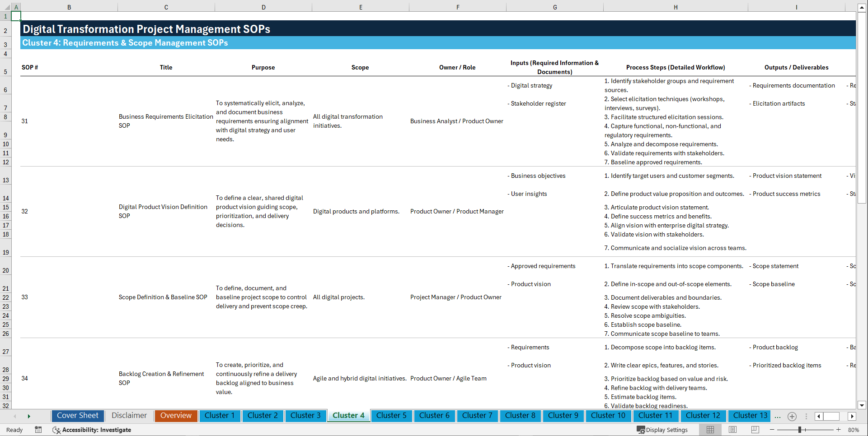
Task: Add a new worksheet with the plus icon
Action: [x=792, y=416]
